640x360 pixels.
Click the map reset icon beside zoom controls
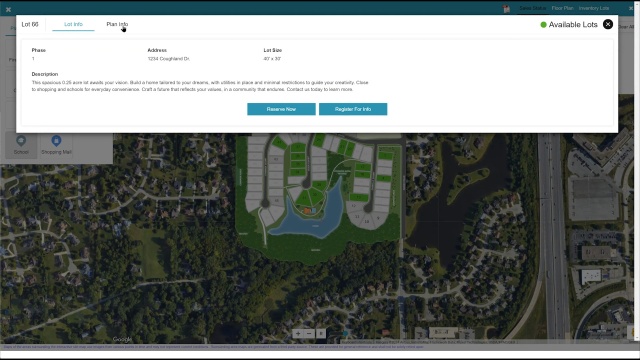pyautogui.click(x=321, y=333)
